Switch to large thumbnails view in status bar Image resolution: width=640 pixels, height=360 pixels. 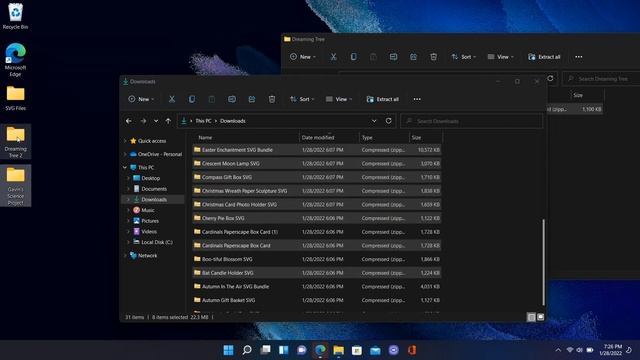tap(540, 317)
